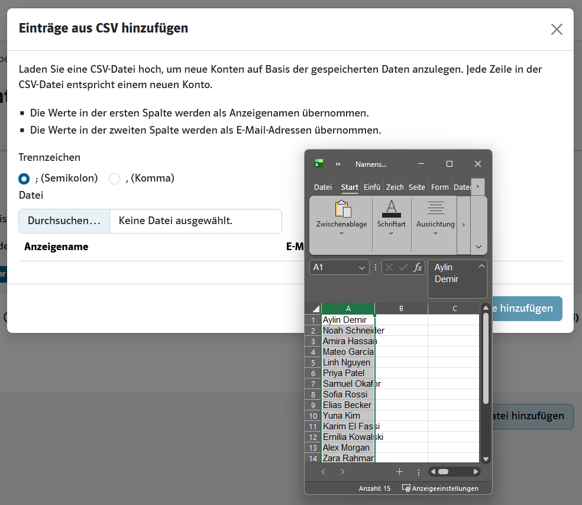Viewport: 582px width, 505px height.
Task: Click the fx insert function icon
Action: coord(418,267)
